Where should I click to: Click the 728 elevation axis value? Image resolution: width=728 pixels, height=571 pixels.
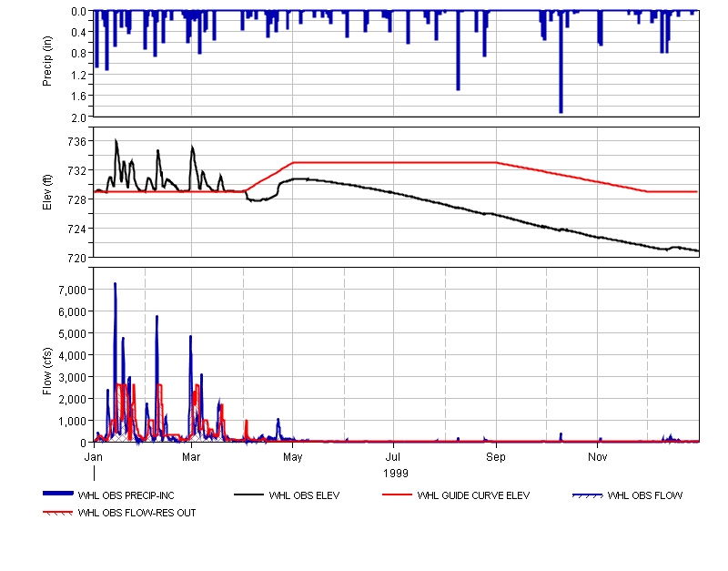coord(77,199)
